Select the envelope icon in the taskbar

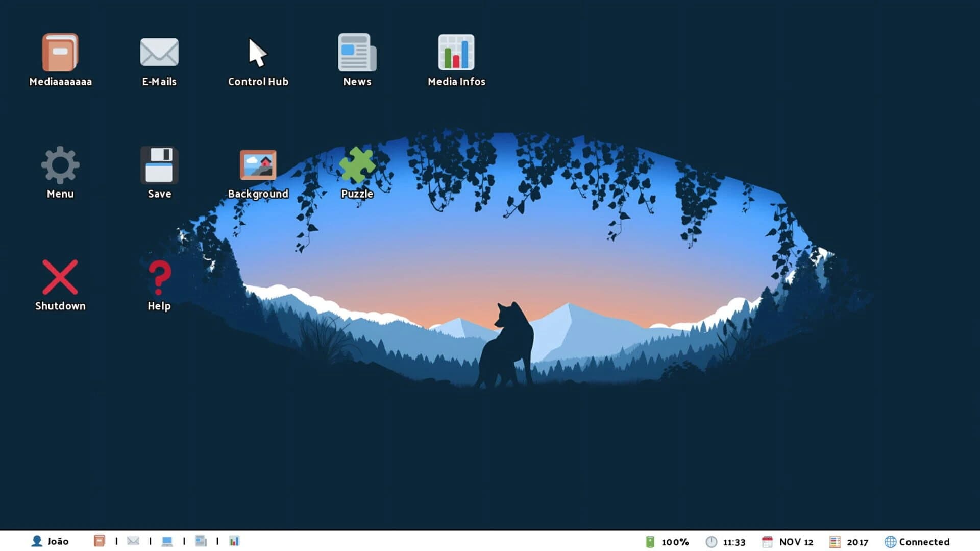pyautogui.click(x=133, y=541)
